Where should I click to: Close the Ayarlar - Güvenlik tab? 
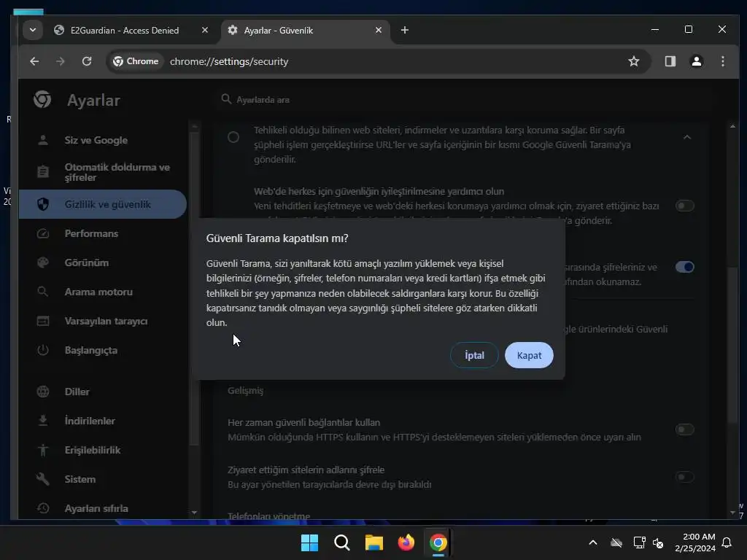[x=379, y=30]
